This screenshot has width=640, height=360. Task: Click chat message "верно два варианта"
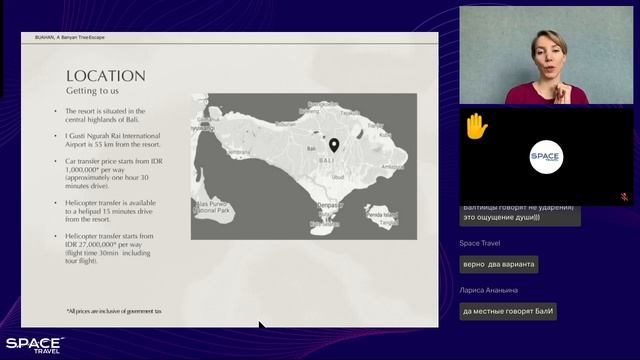tap(499, 264)
